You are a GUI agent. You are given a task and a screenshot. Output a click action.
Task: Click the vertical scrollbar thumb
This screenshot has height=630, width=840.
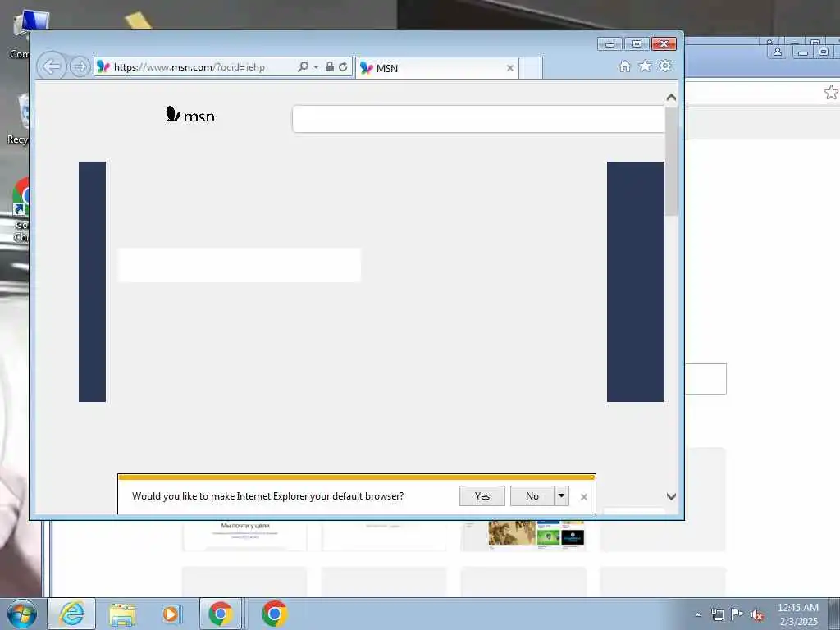[x=671, y=162]
